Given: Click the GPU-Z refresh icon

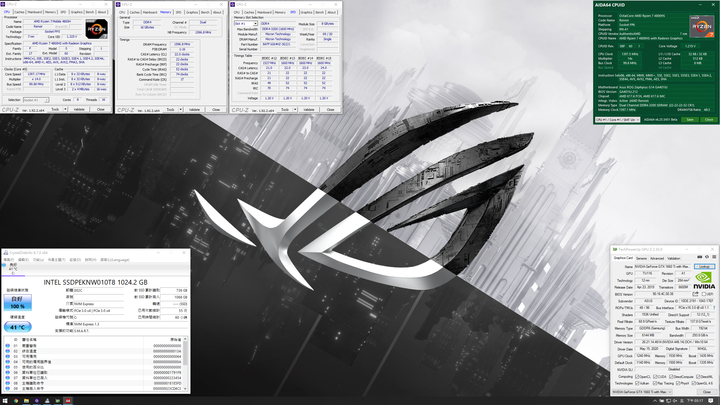Looking at the screenshot, I should click(707, 257).
